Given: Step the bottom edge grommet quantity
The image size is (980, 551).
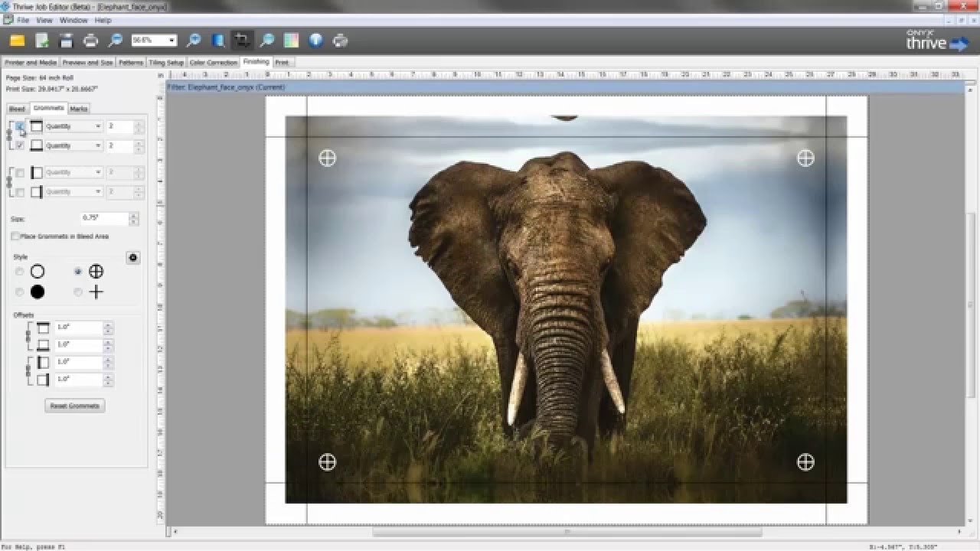Looking at the screenshot, I should (x=139, y=145).
